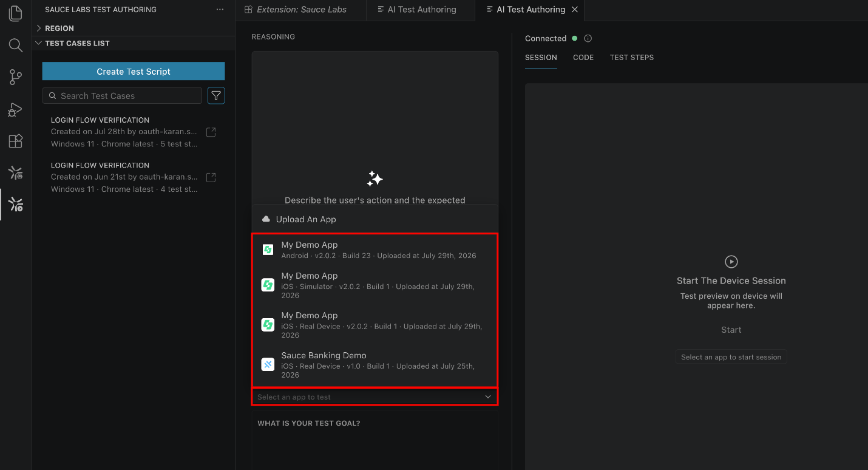Image resolution: width=868 pixels, height=470 pixels.
Task: Click 'Select an app to start session' button
Action: click(731, 357)
